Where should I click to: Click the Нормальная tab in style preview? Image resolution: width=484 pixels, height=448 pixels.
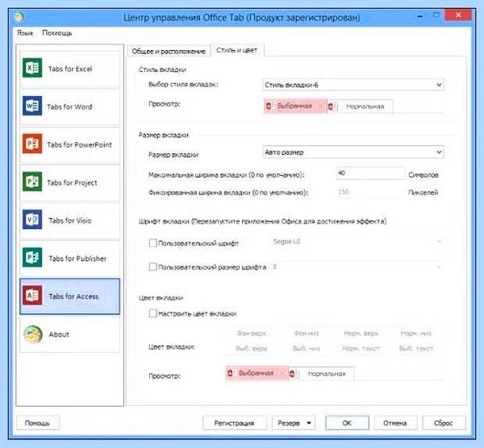coord(360,107)
